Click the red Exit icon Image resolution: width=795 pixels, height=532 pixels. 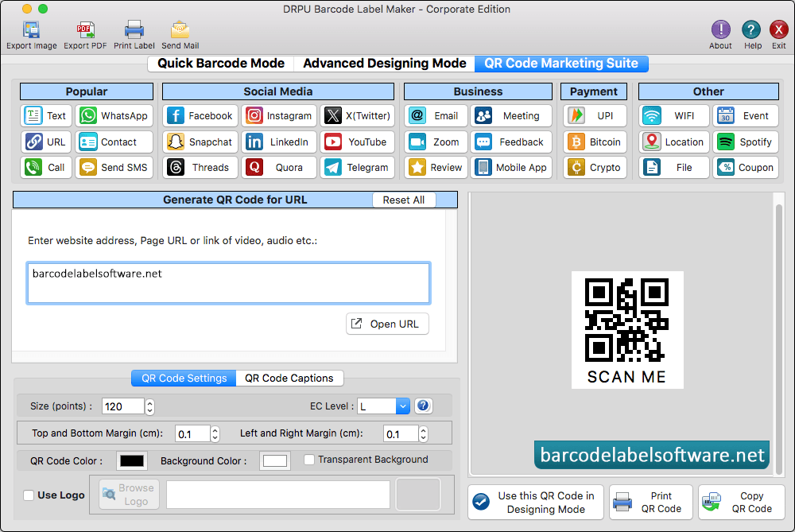coord(778,30)
